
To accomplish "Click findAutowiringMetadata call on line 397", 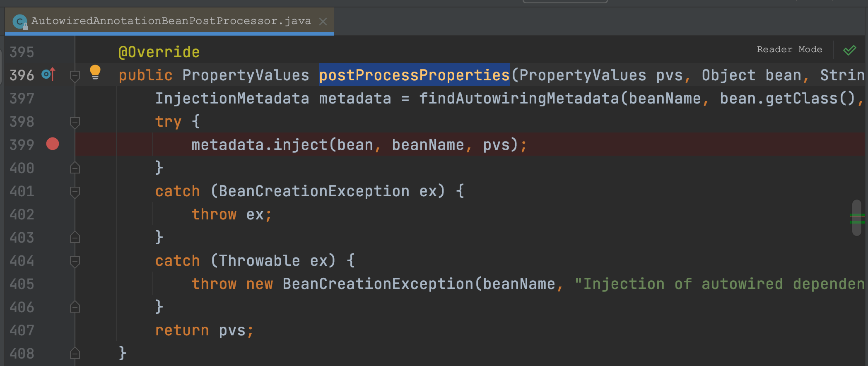I will [519, 99].
